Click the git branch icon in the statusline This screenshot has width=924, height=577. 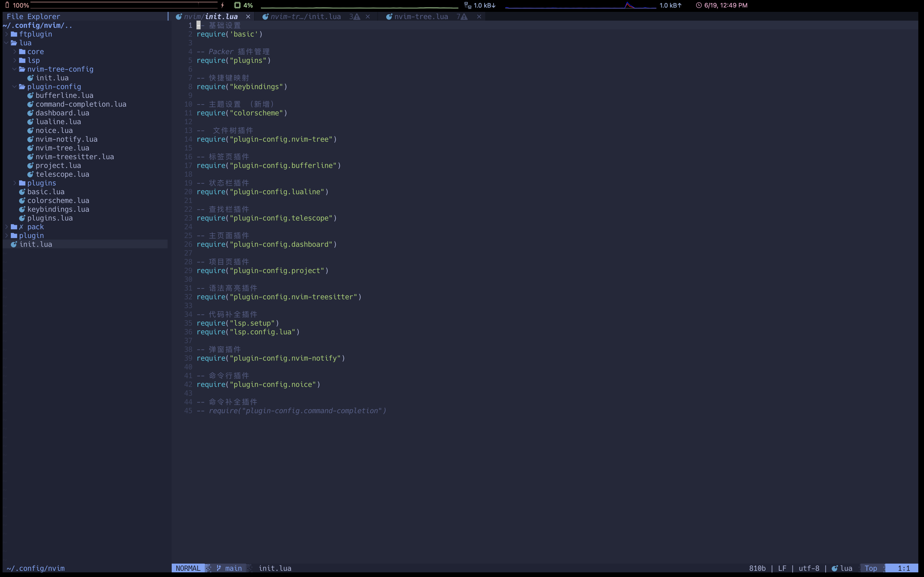[x=218, y=568]
